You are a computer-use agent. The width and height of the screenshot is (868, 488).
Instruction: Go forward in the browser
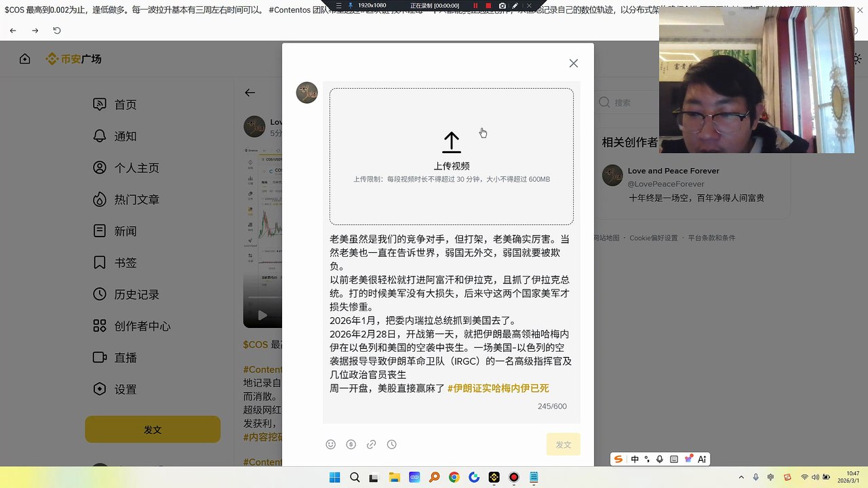point(35,30)
